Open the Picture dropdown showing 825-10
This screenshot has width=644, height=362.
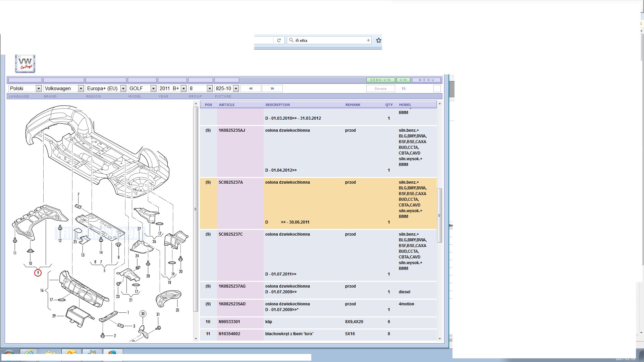227,88
